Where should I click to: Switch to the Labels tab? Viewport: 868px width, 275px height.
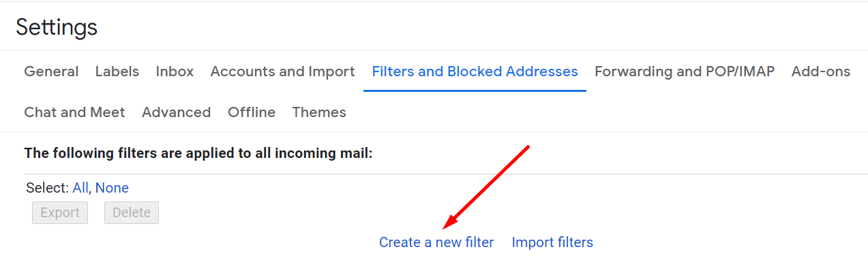point(117,71)
